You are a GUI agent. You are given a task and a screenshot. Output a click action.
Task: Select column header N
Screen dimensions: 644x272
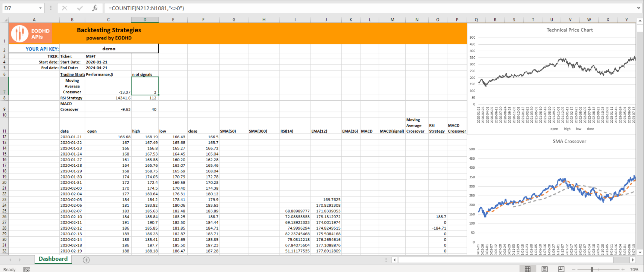coord(417,20)
